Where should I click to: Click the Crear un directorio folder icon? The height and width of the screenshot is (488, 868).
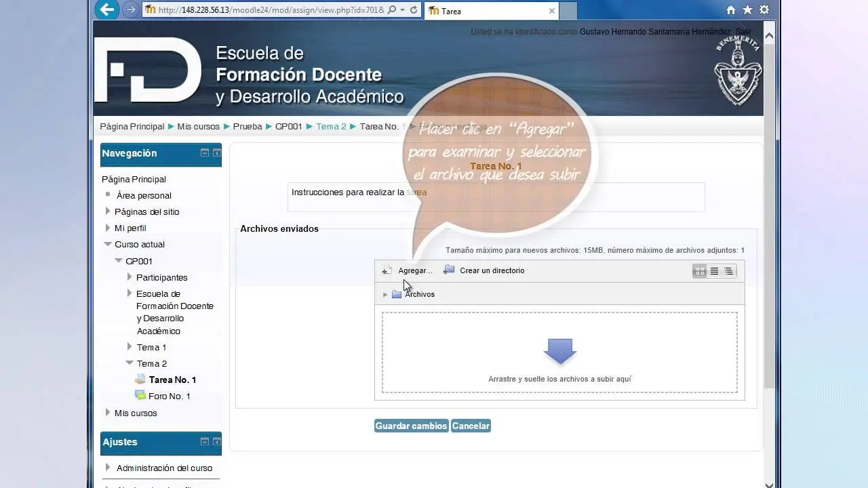[449, 270]
